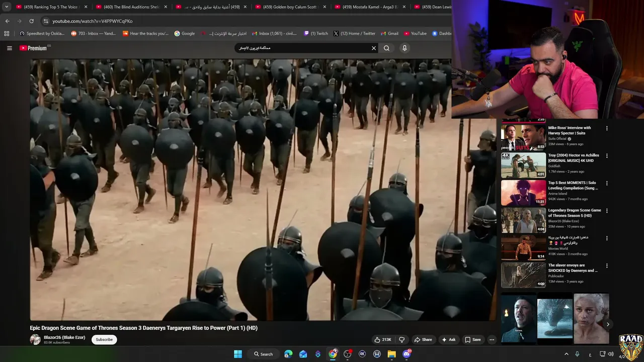Go back to the previous page
644x362 pixels.
click(7, 21)
